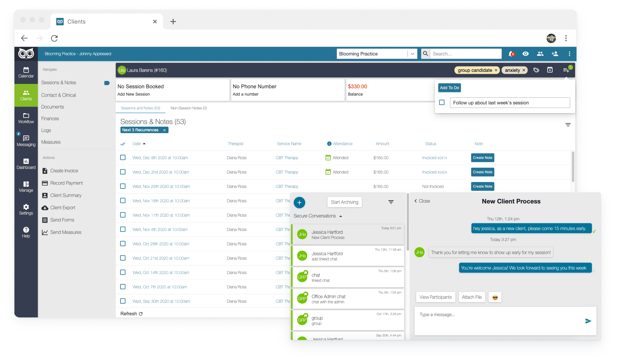Open the Workflow sidebar section

(26, 118)
